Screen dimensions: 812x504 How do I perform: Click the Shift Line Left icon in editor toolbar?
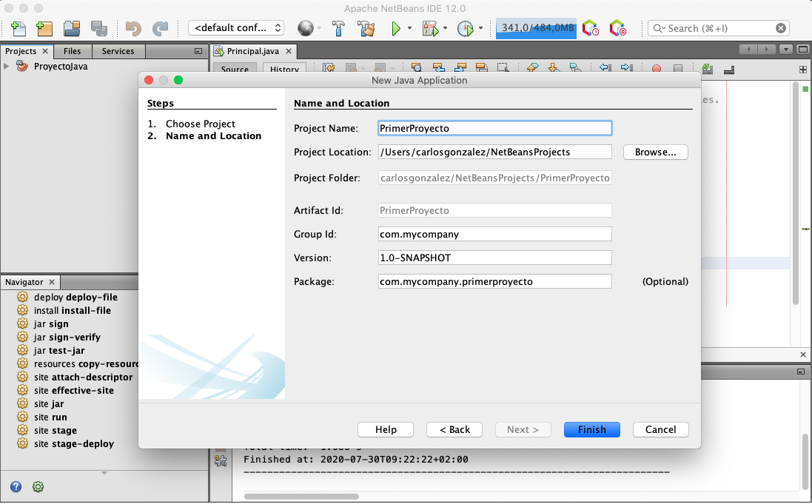605,68
